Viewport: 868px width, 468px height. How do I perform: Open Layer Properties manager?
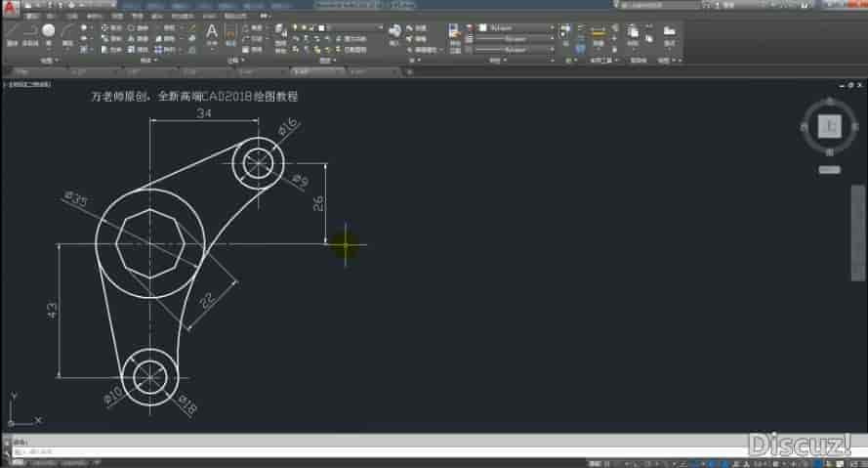click(281, 35)
